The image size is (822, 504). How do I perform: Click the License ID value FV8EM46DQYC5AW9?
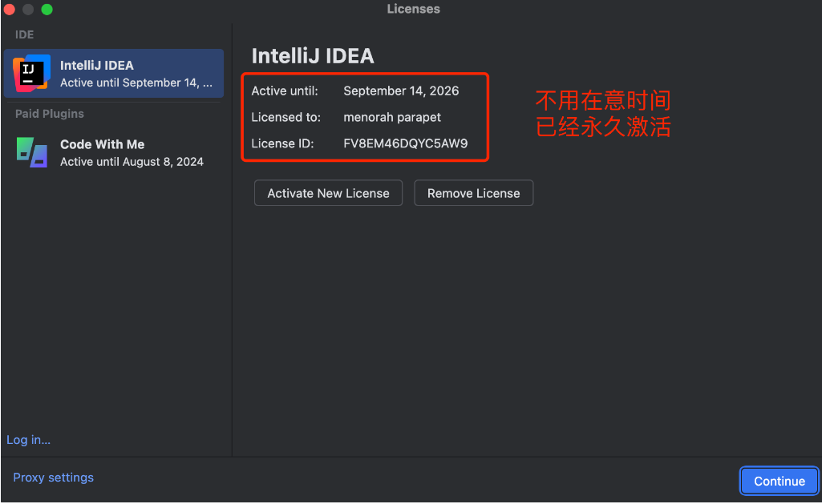[x=405, y=144]
